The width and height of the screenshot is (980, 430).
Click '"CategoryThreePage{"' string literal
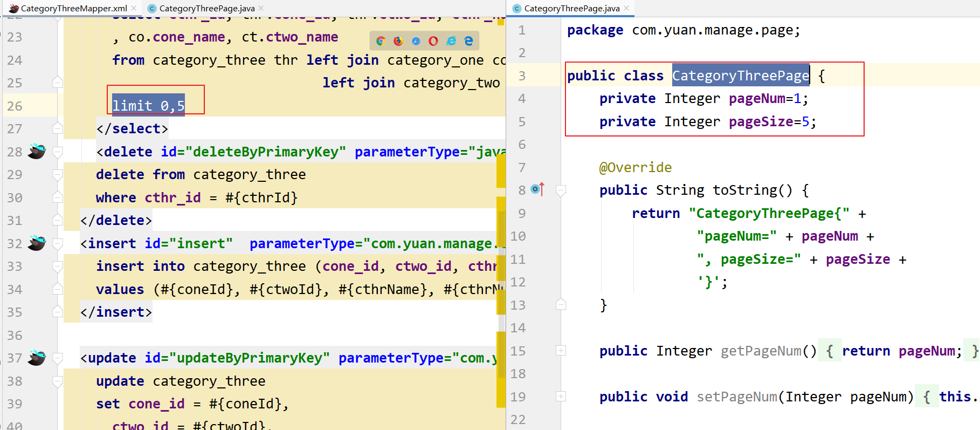click(x=769, y=213)
